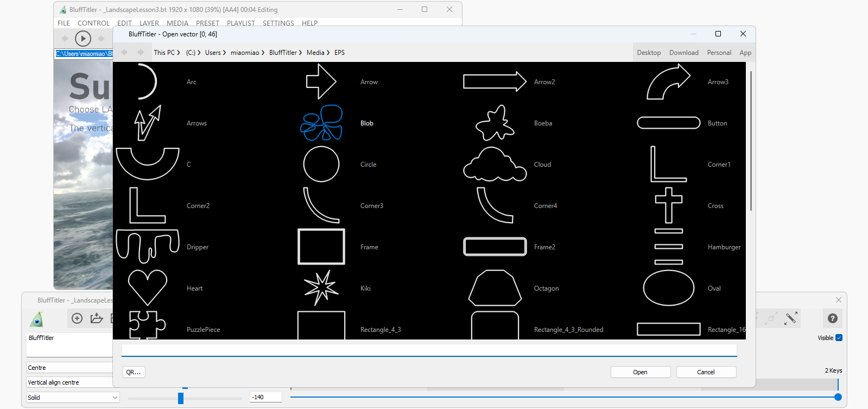Screen dimensions: 868x409
Task: Click the Open button in dialog
Action: tap(640, 372)
